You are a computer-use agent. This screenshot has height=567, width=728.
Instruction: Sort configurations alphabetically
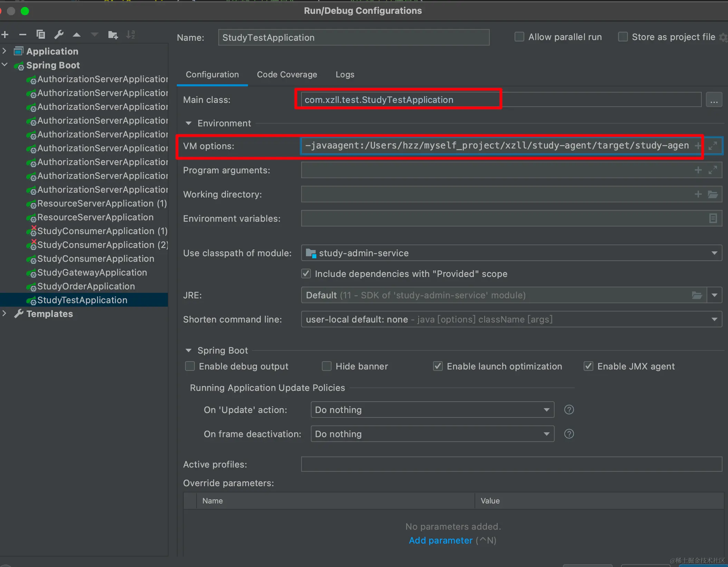click(131, 35)
